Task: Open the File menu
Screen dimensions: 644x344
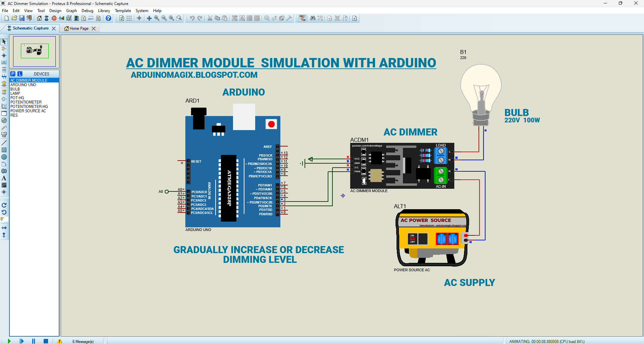Action: point(5,11)
